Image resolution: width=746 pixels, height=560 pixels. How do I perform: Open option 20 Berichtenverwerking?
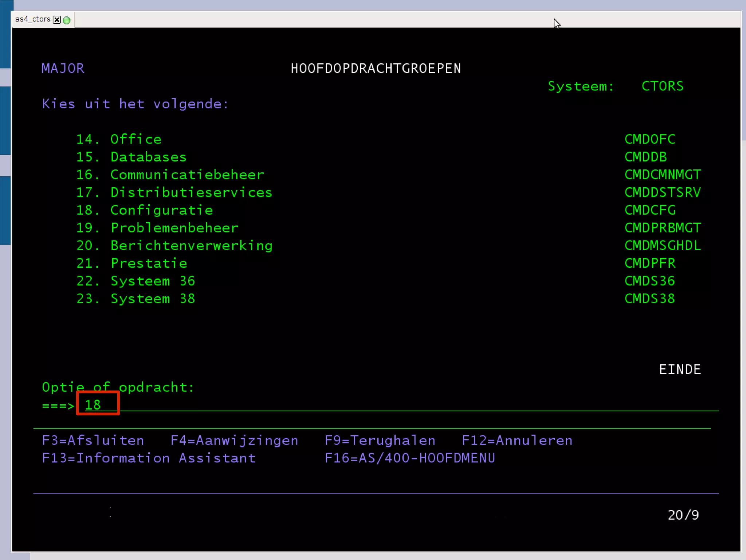[x=191, y=246]
